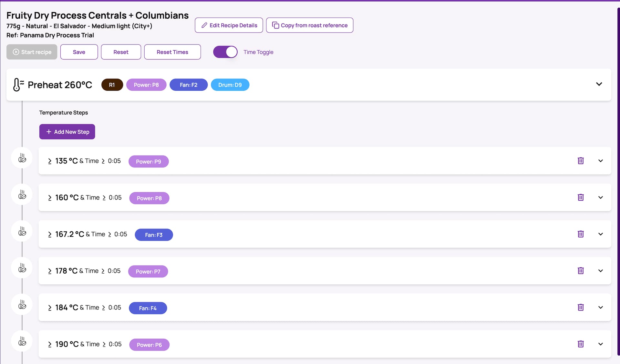Delete the 160 °C temperature step
The height and width of the screenshot is (364, 620).
581,197
